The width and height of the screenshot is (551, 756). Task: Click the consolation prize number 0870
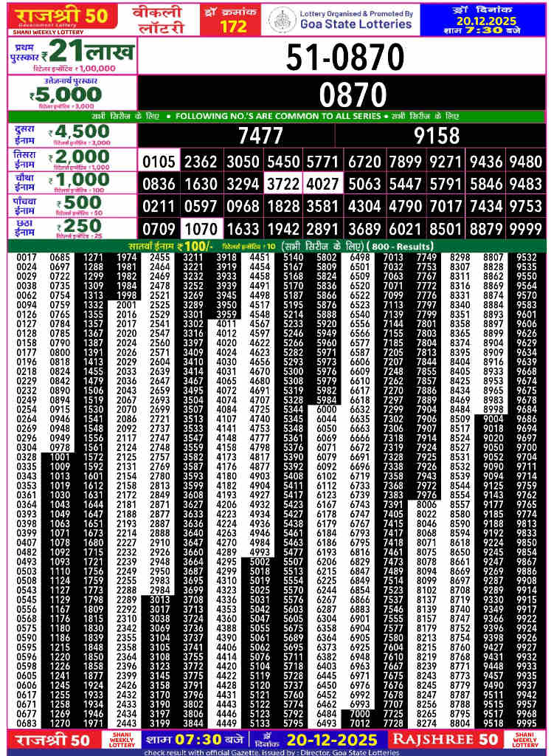(345, 94)
